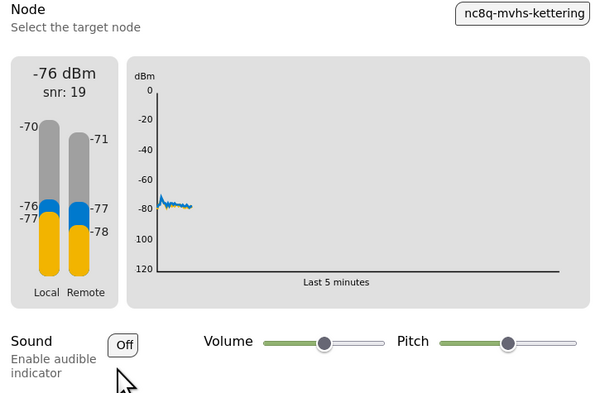Click the Local signal bar
The height and width of the screenshot is (393, 600).
coord(49,198)
